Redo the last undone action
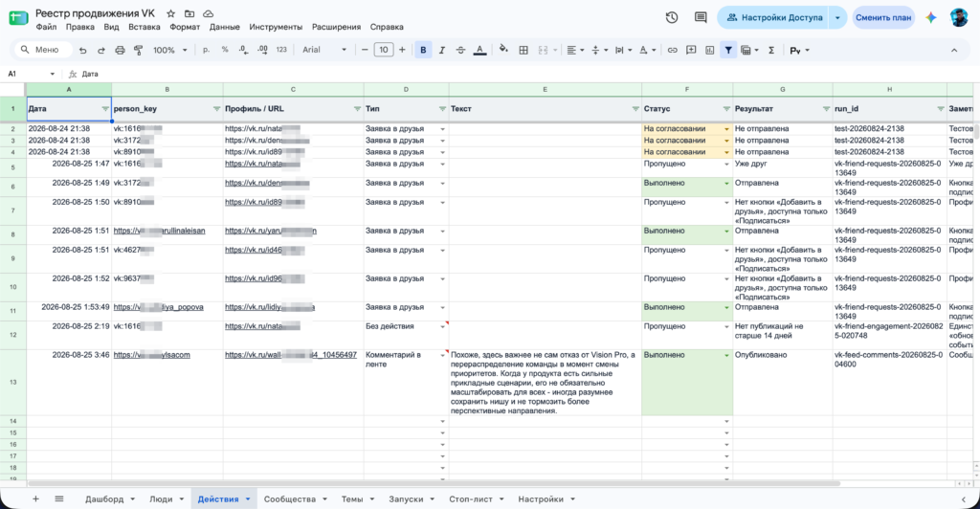 point(100,50)
